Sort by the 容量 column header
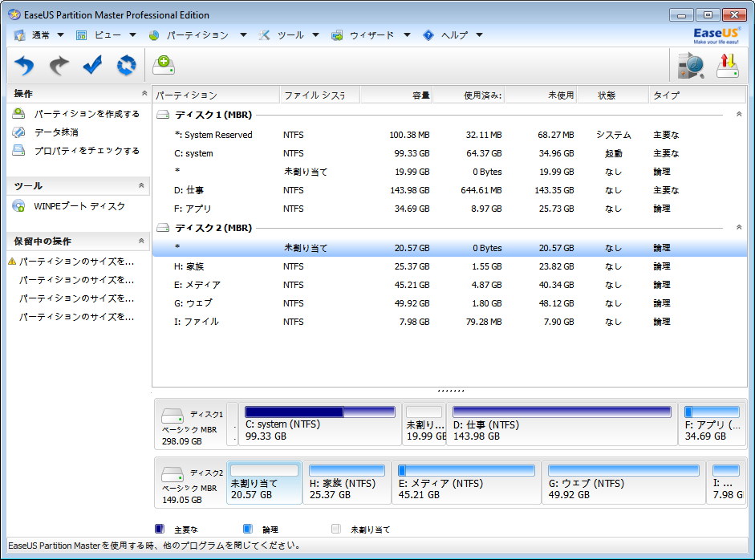 (x=396, y=95)
